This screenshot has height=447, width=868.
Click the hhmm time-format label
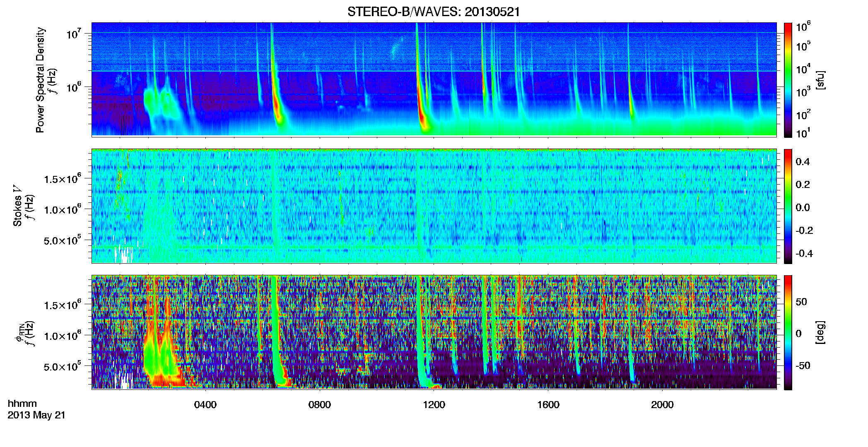point(22,404)
